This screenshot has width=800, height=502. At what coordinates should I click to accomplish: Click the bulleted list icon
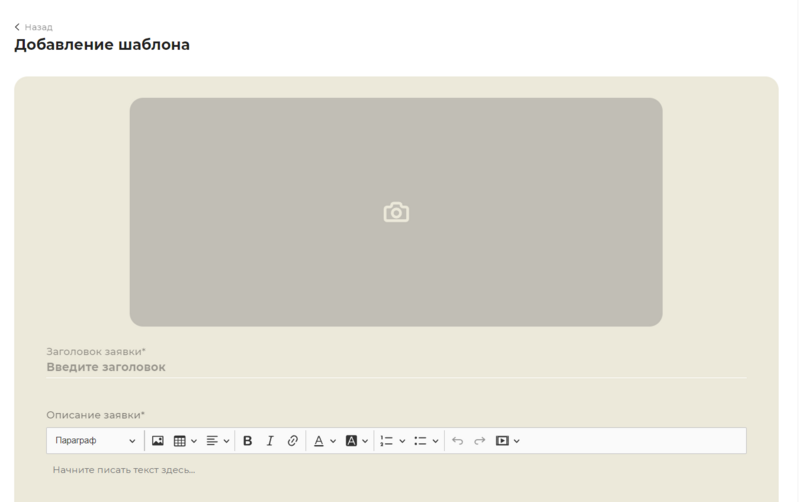pyautogui.click(x=420, y=441)
